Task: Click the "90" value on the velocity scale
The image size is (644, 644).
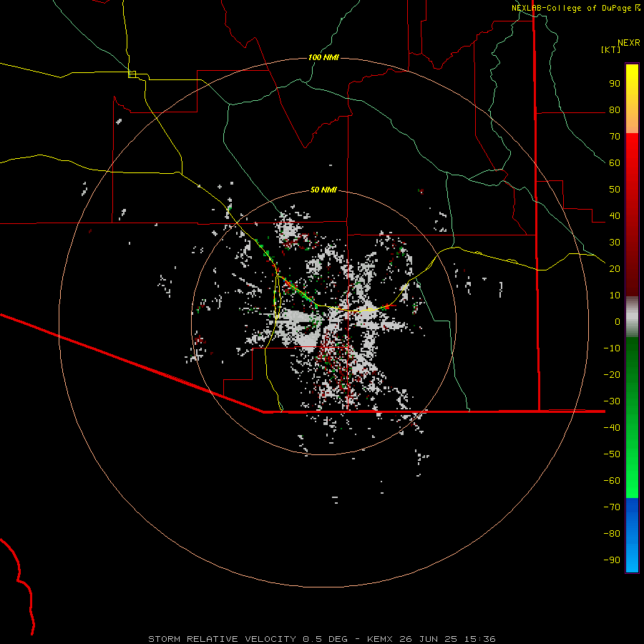Action: click(615, 84)
